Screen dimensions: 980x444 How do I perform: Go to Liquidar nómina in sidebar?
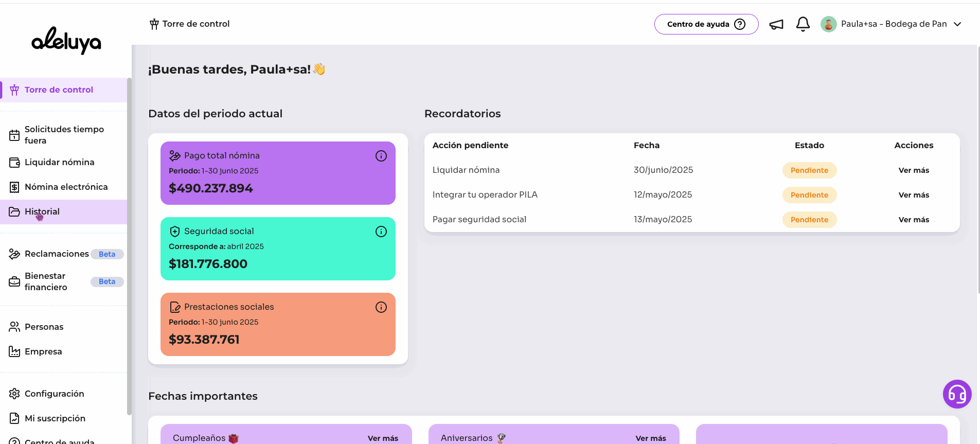point(59,162)
